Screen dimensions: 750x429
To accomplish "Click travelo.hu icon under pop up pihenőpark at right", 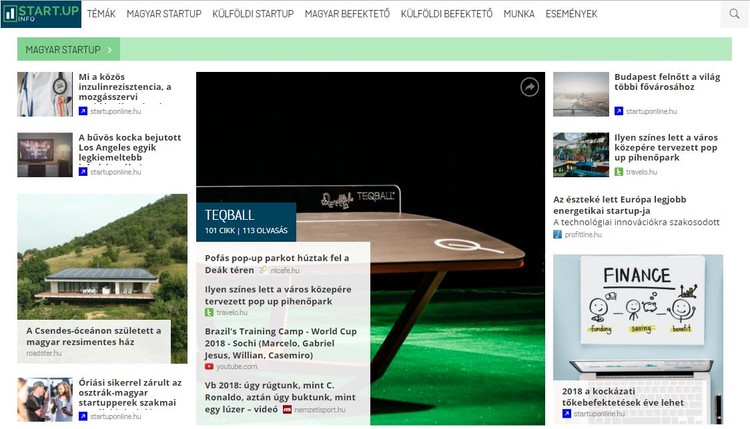I will 618,172.
